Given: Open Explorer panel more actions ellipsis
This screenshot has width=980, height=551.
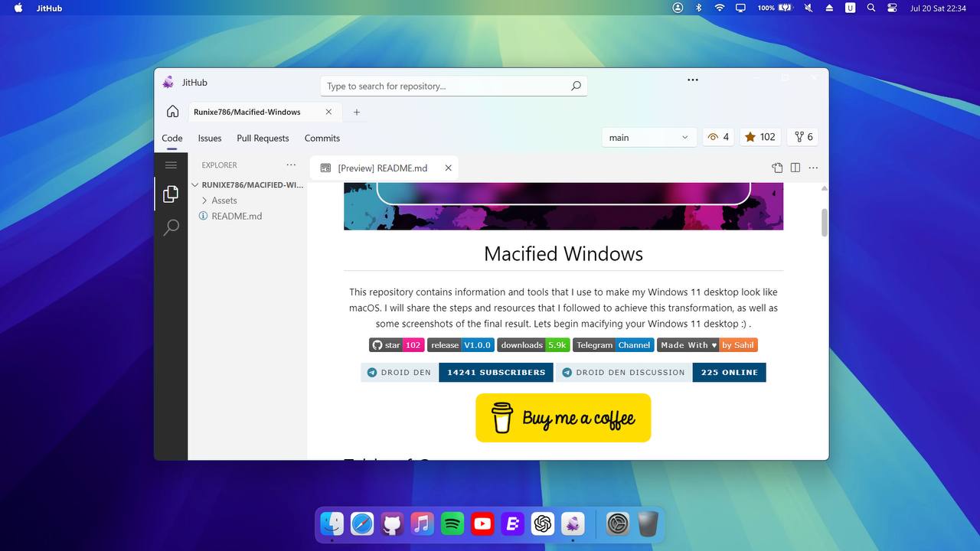Looking at the screenshot, I should coord(291,165).
